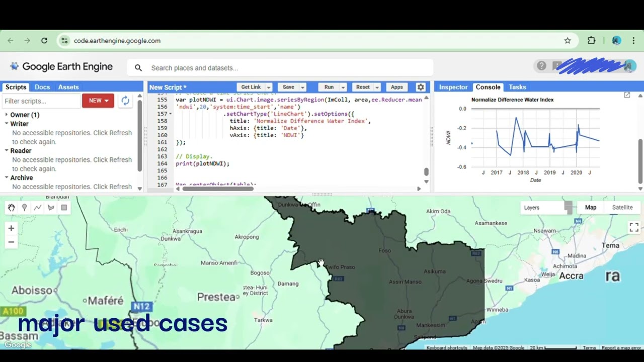Screen dimensions: 644x362
Task: Select the add marker drawing tool
Action: pos(24,208)
